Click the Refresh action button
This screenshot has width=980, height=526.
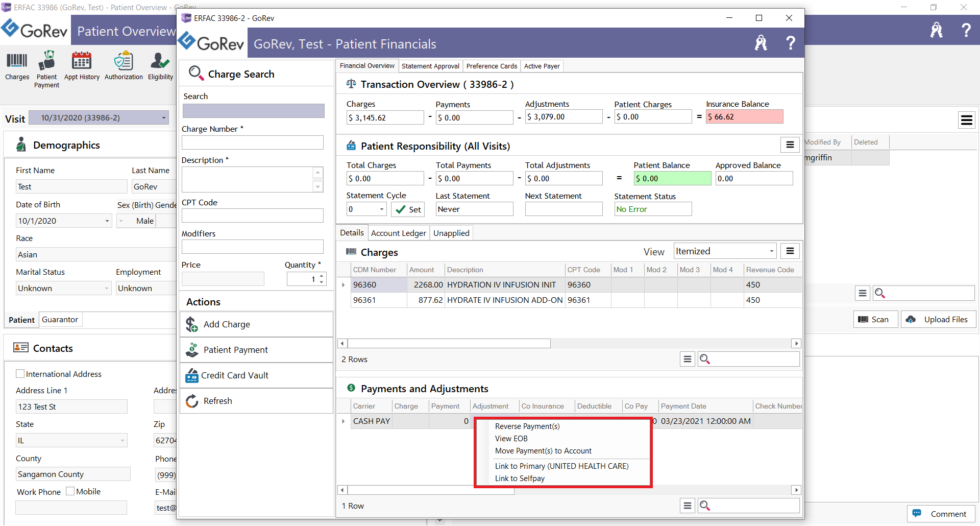tap(256, 401)
